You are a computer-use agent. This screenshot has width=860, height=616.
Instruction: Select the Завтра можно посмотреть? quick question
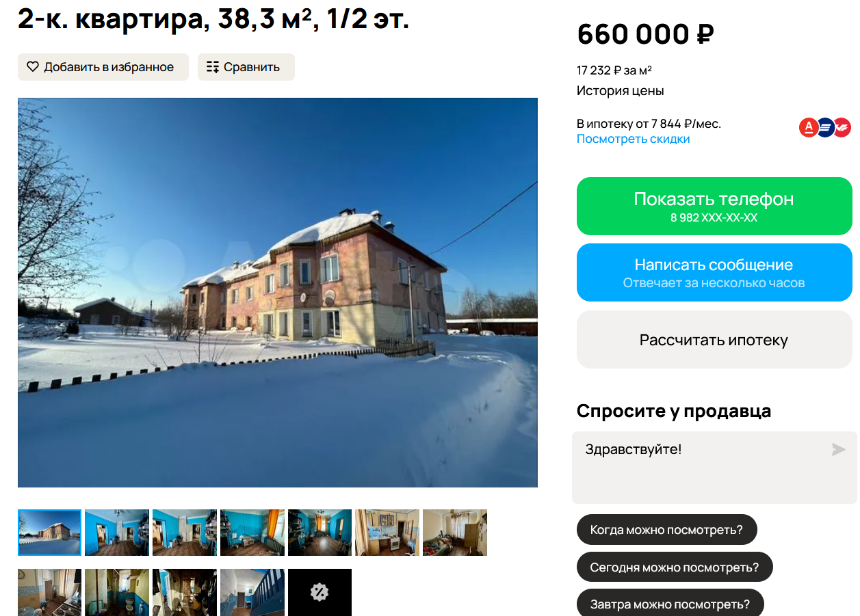click(670, 603)
